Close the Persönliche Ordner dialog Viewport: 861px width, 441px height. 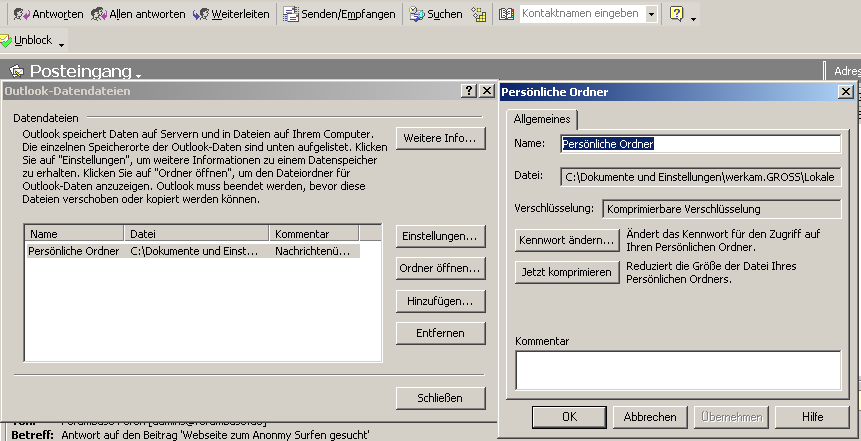point(846,92)
